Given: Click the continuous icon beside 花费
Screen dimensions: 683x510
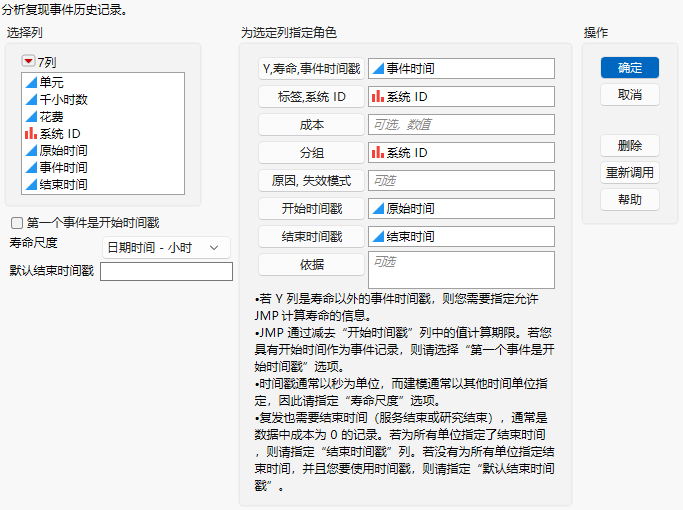Looking at the screenshot, I should (x=31, y=116).
